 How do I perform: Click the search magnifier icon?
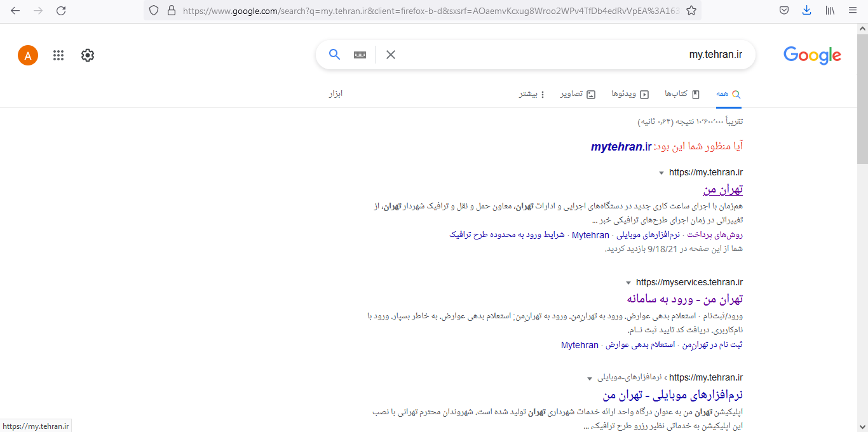click(334, 55)
